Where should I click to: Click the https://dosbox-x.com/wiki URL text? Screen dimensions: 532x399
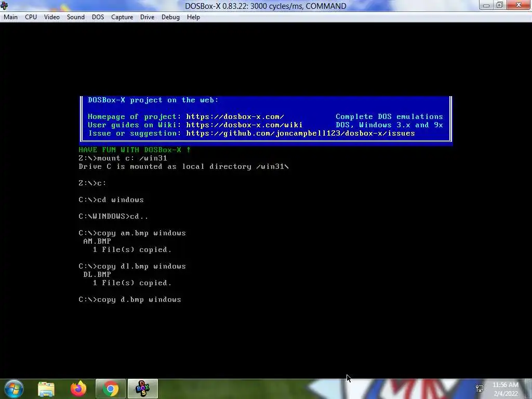(244, 125)
